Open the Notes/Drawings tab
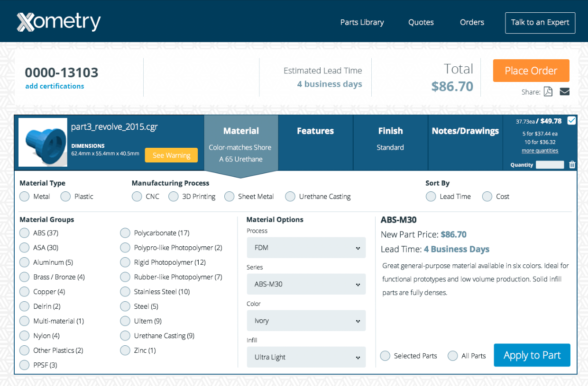The height and width of the screenshot is (386, 588). click(x=465, y=142)
